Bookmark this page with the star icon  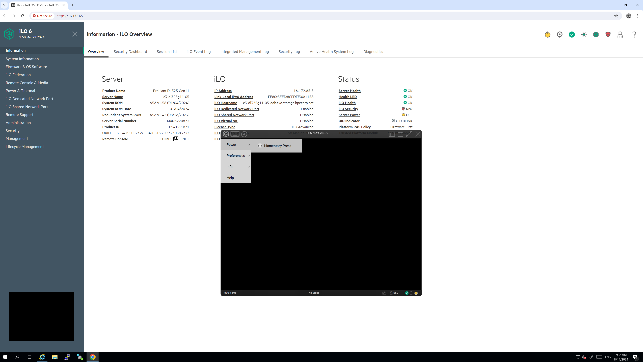point(616,16)
